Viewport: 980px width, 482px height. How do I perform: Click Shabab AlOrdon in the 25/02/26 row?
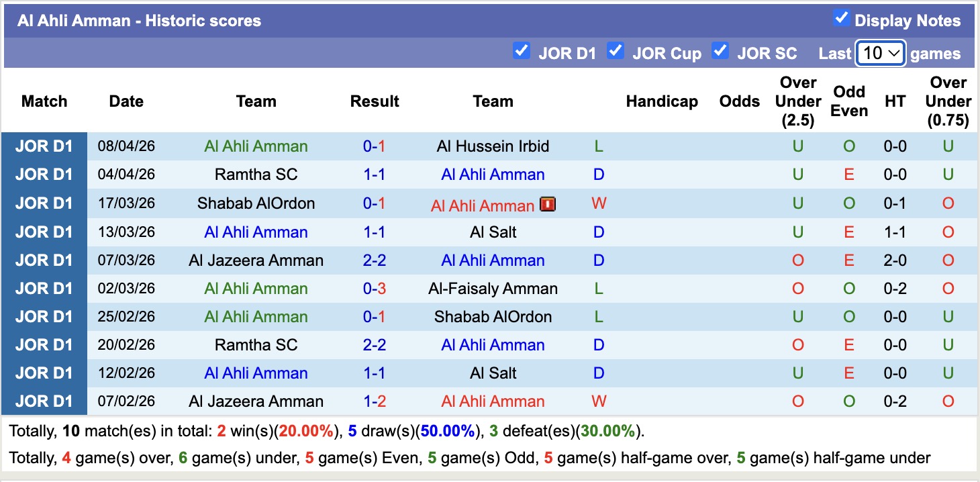(493, 316)
